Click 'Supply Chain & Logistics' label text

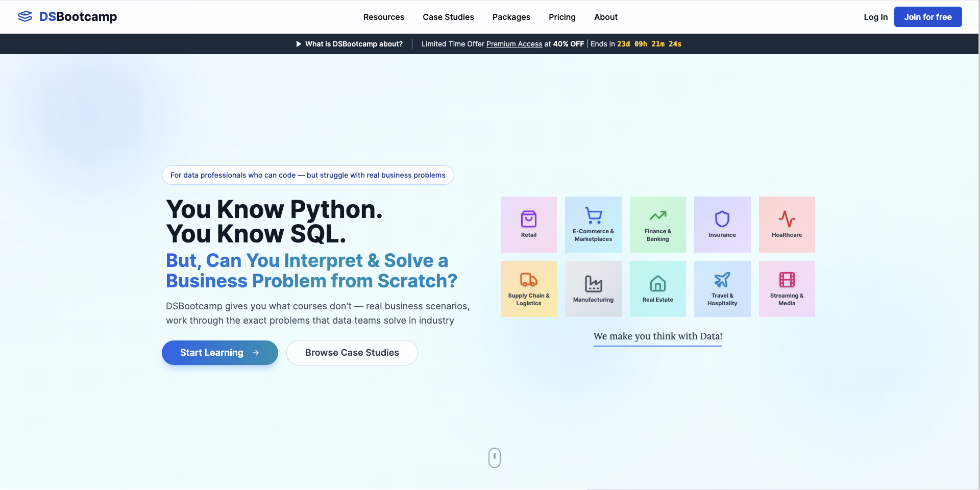pos(529,299)
